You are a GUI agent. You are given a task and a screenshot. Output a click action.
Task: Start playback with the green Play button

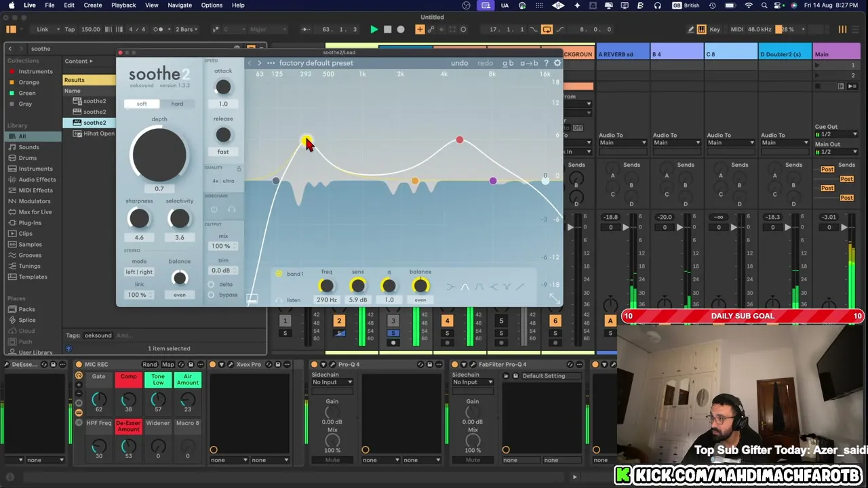click(374, 29)
